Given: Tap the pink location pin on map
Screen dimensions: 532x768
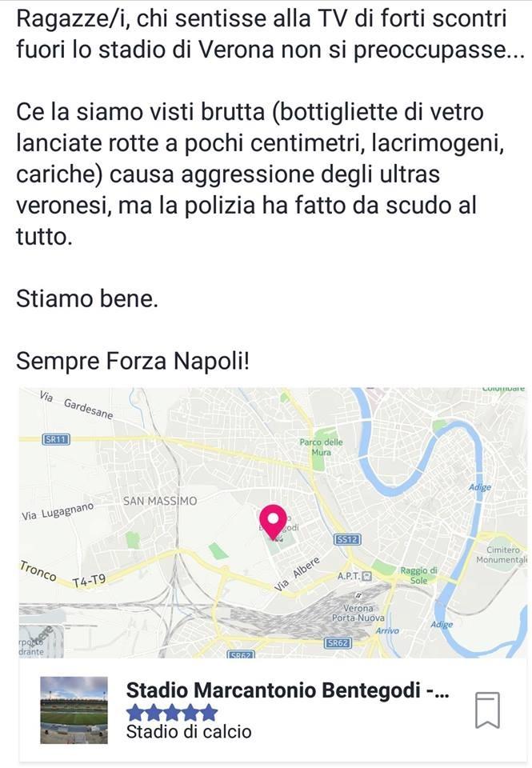Looking at the screenshot, I should 274,522.
